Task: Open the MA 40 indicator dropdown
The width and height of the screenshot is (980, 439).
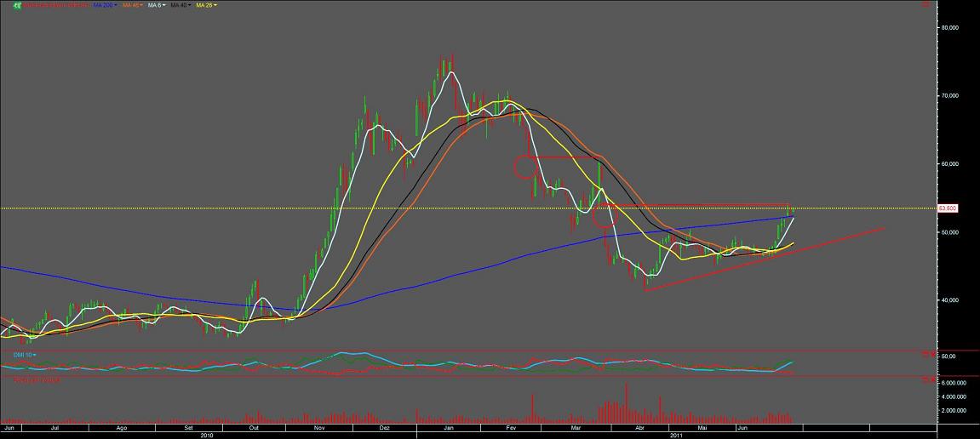Action: pyautogui.click(x=182, y=5)
